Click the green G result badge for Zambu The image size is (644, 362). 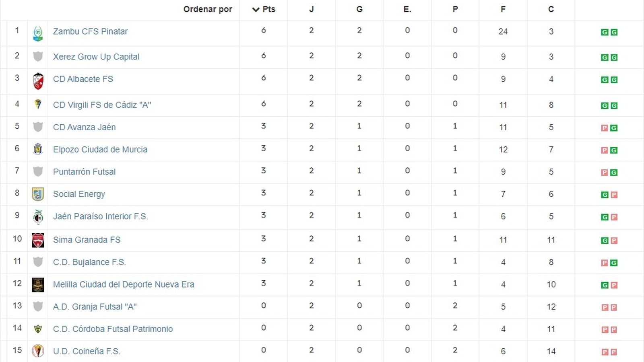(604, 33)
